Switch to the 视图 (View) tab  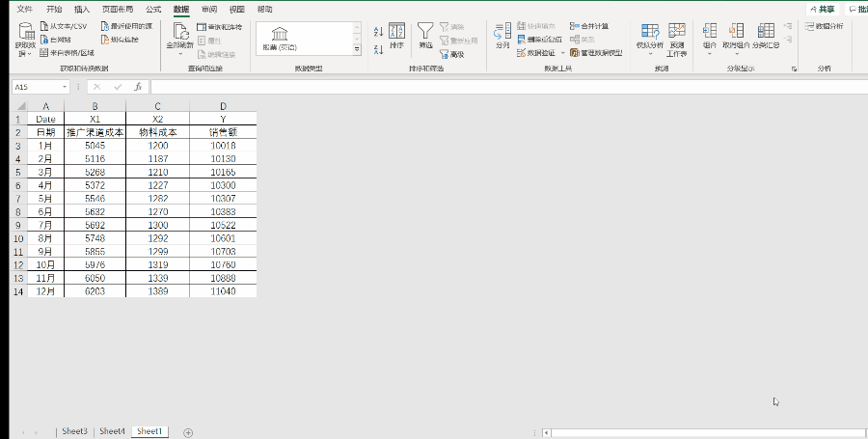[237, 10]
